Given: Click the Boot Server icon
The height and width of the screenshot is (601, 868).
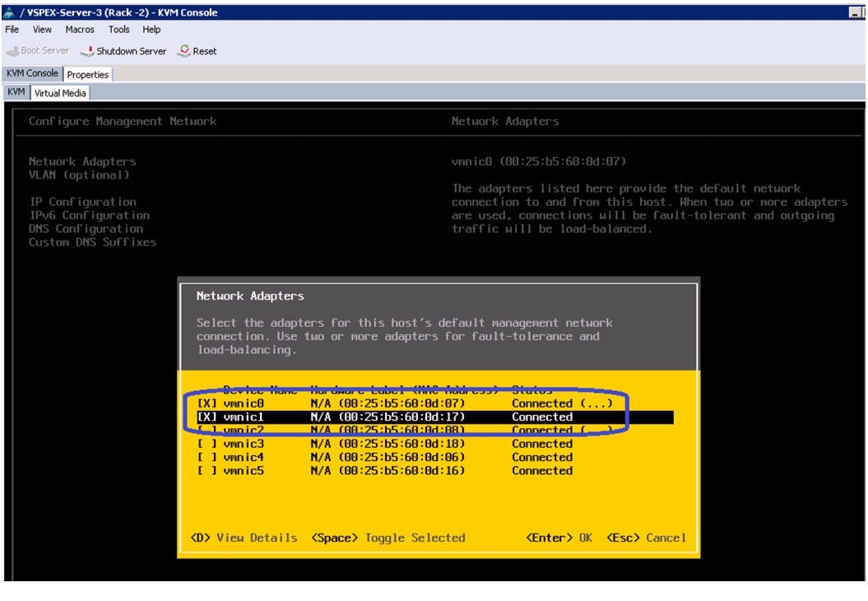Looking at the screenshot, I should (12, 51).
